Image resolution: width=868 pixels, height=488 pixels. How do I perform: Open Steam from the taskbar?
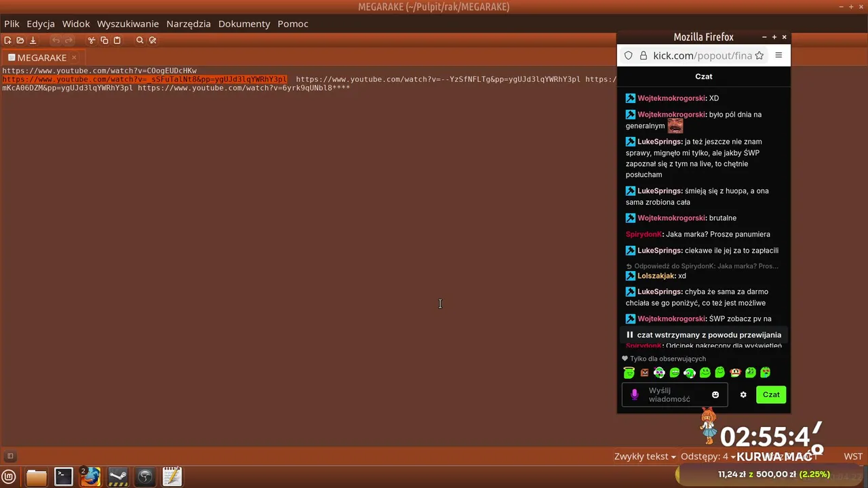118,477
